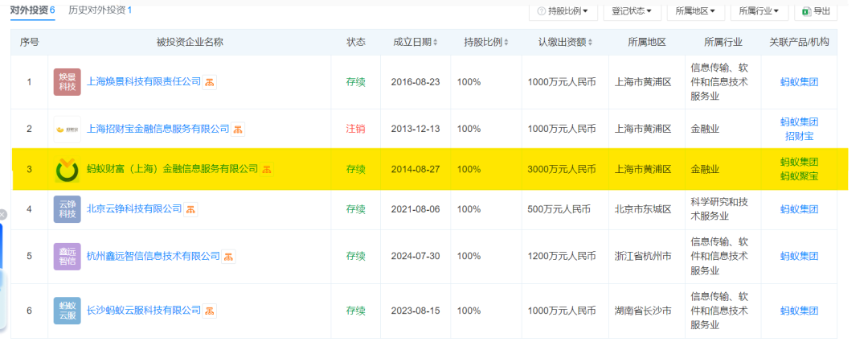Open equity chart icon beside 上海焕景科技有限责任公司
Screen dimensions: 868x346
209,82
